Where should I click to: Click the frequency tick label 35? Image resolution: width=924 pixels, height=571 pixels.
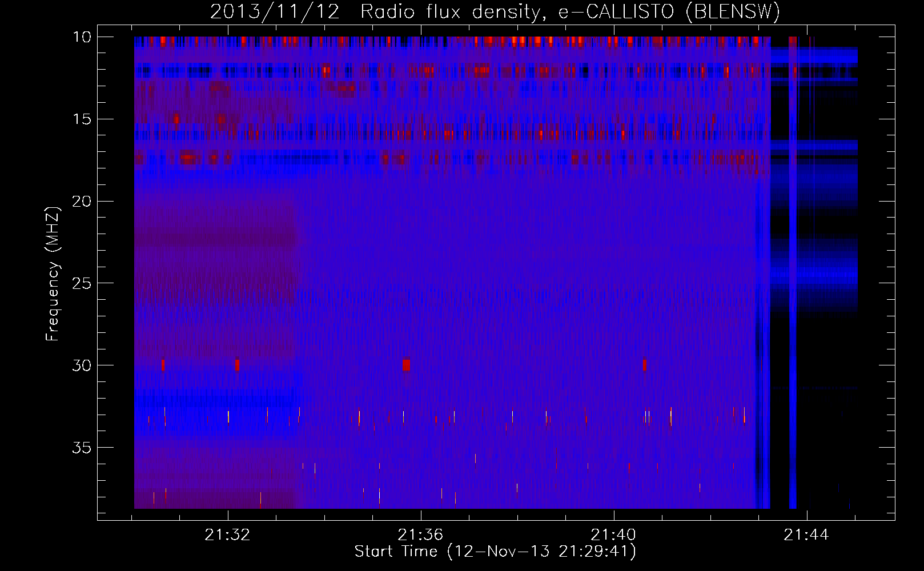82,448
